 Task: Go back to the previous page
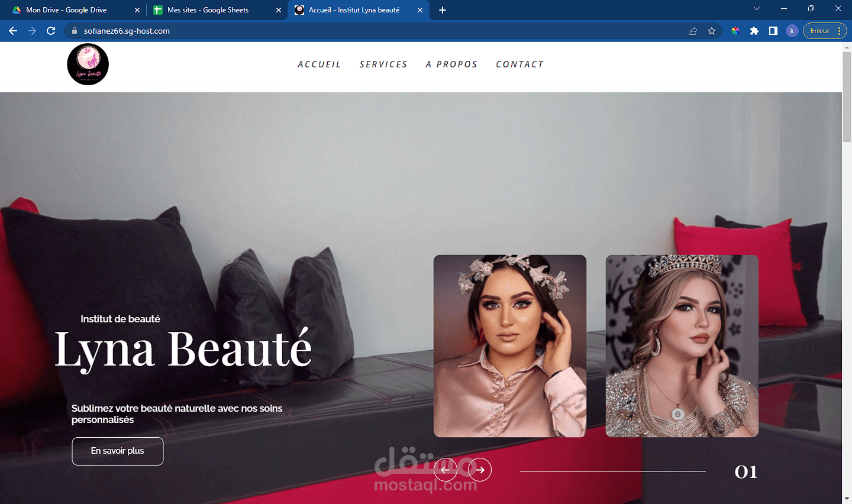(13, 31)
